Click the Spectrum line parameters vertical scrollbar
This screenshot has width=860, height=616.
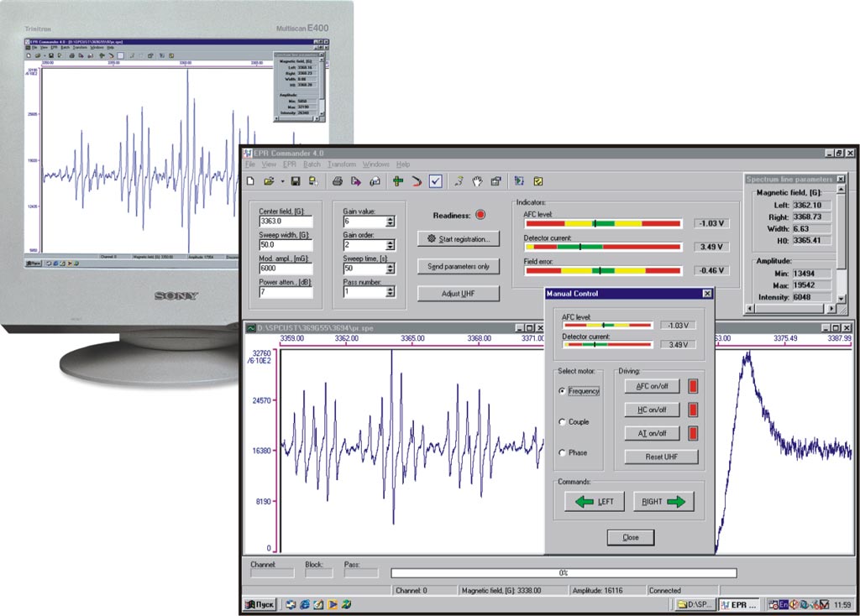point(842,244)
